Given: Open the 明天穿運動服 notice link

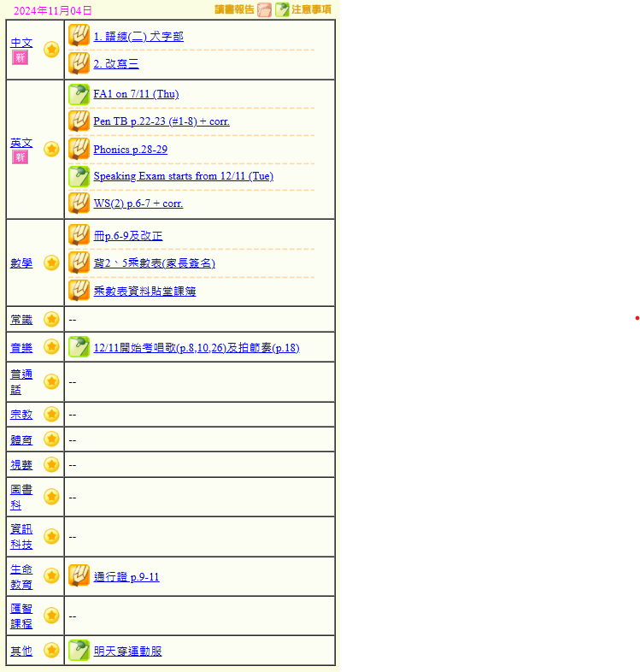Looking at the screenshot, I should coord(127,651).
